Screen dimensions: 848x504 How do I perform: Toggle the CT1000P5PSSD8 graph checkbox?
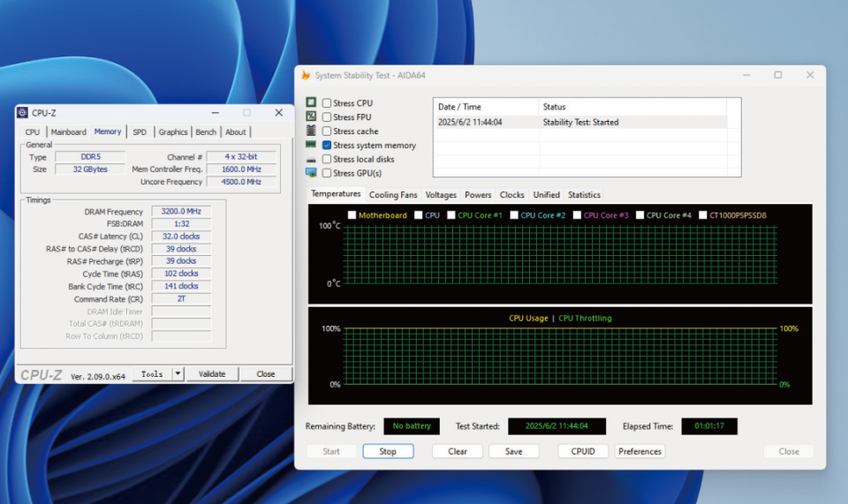(702, 215)
